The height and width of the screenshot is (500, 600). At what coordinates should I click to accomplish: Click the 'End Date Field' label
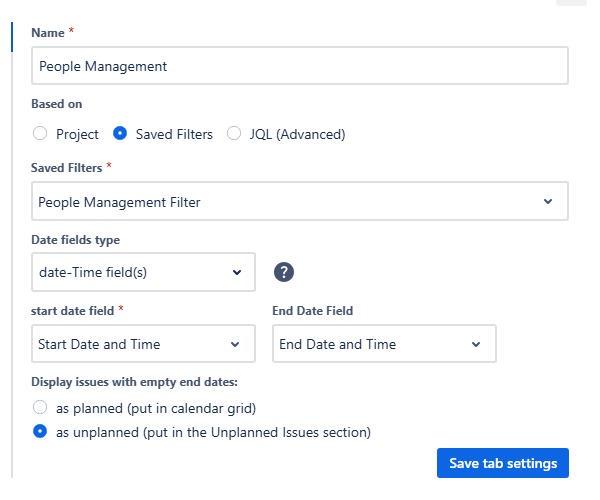coord(312,311)
